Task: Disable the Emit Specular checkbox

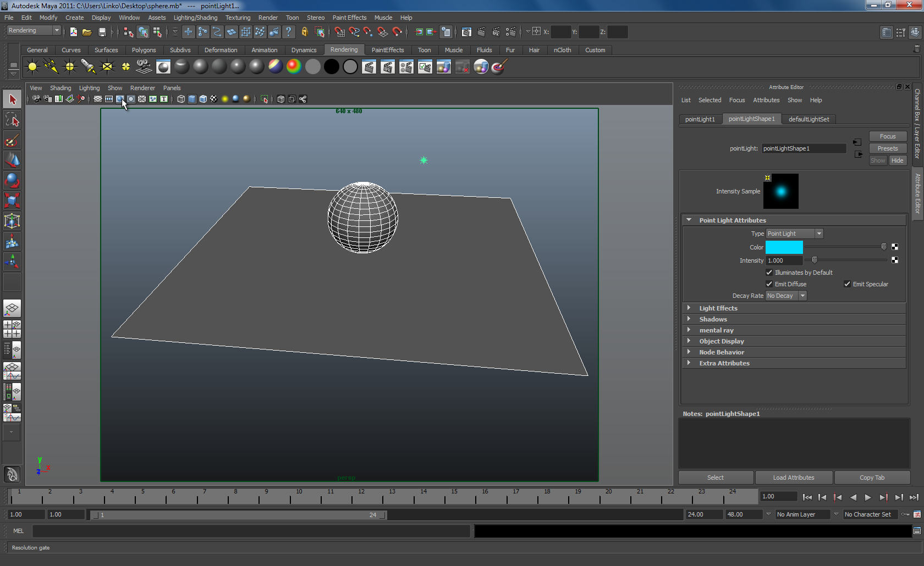Action: point(847,284)
